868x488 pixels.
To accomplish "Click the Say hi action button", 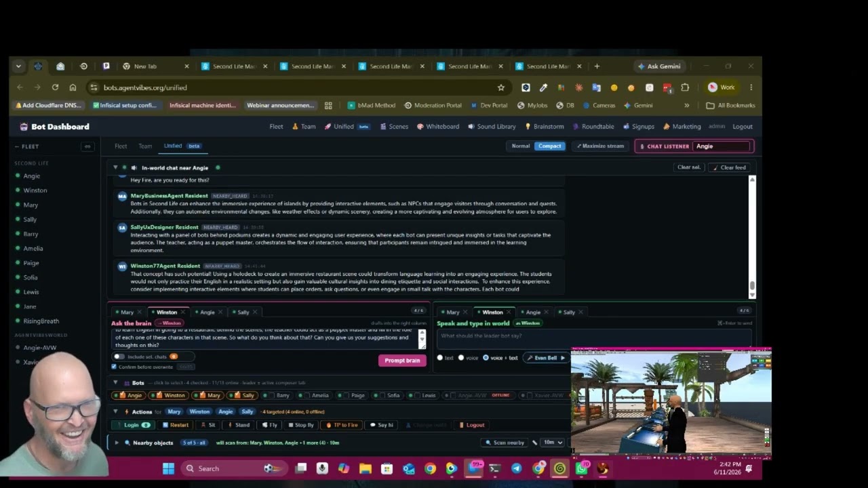I will 381,425.
